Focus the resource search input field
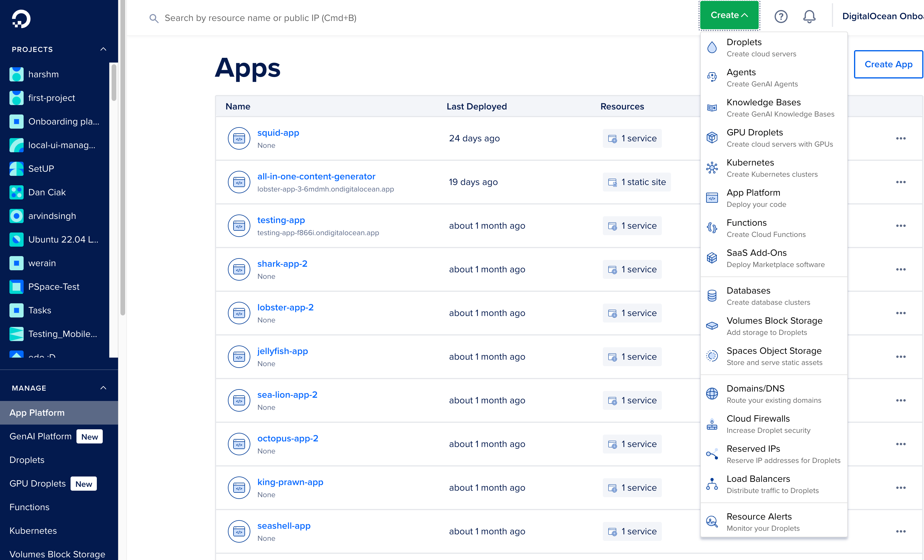 pyautogui.click(x=260, y=18)
